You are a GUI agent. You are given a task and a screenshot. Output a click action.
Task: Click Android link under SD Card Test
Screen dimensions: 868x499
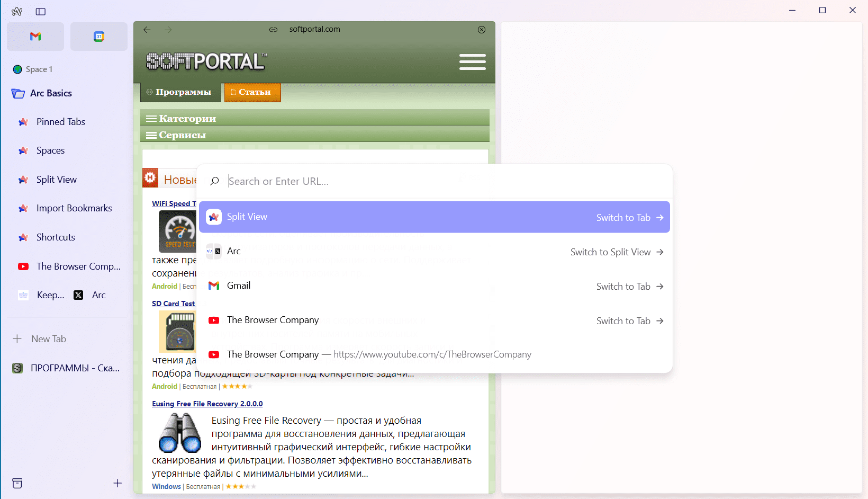click(165, 386)
